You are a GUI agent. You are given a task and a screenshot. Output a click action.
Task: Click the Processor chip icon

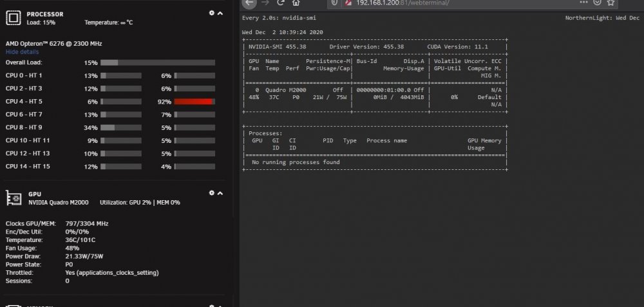13,18
